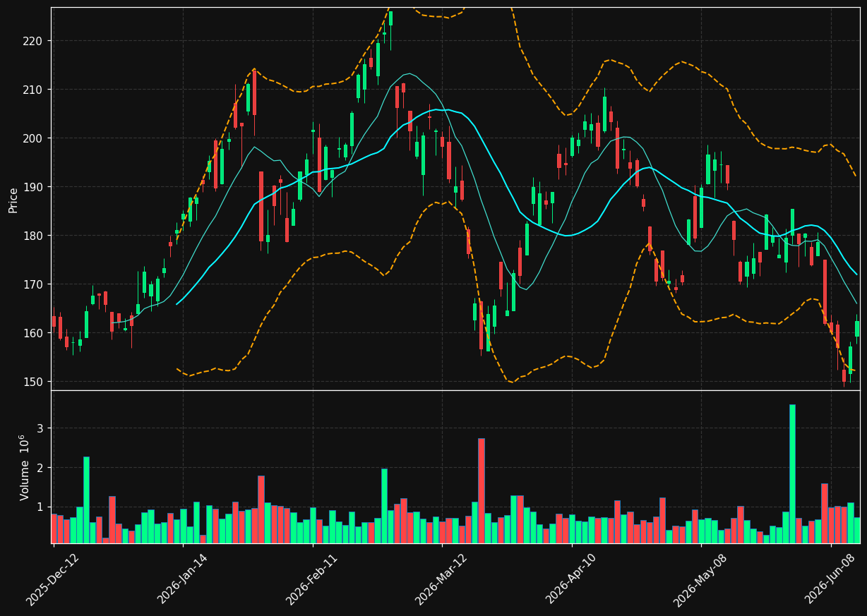Click the volume tick label 2

(x=40, y=468)
